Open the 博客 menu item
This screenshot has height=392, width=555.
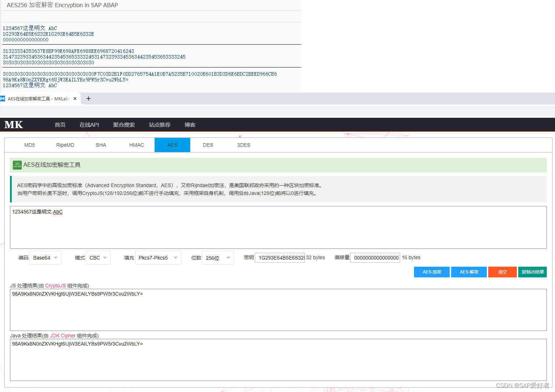[190, 125]
